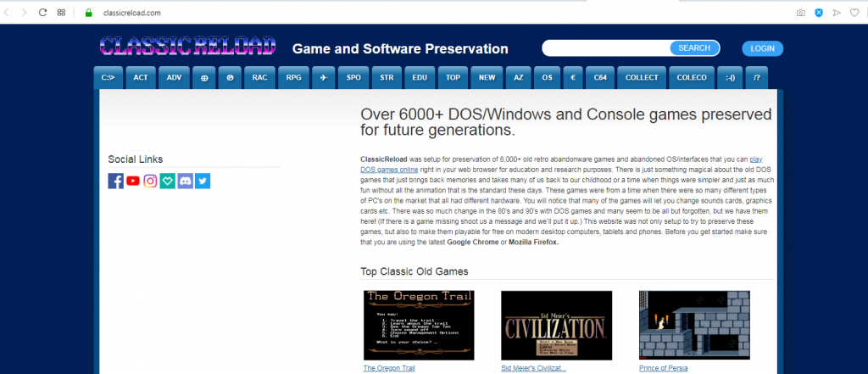Take a snapshot with the camera icon

point(800,13)
